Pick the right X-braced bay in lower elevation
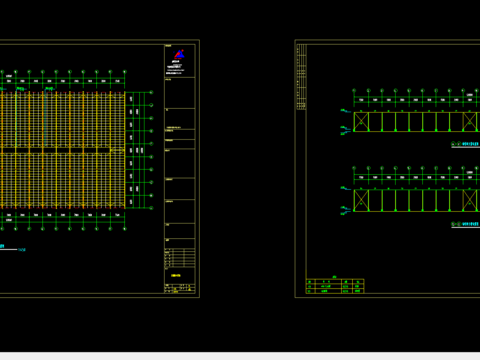 tap(470, 200)
